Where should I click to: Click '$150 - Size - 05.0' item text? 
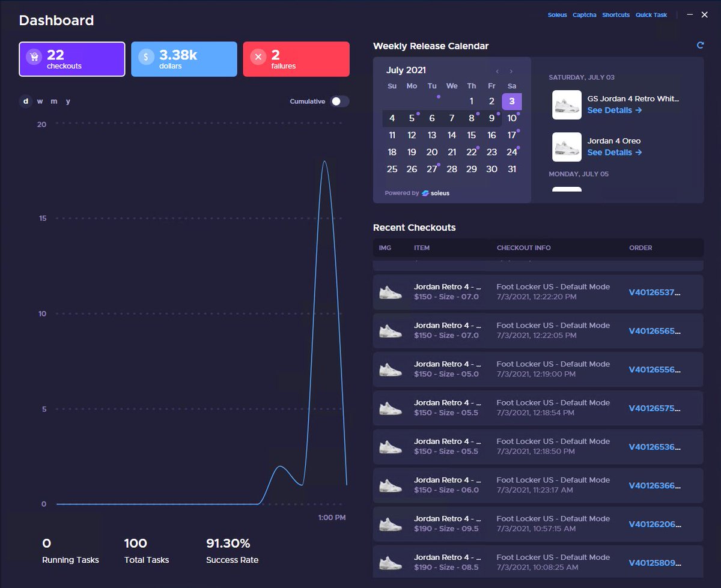coord(446,374)
